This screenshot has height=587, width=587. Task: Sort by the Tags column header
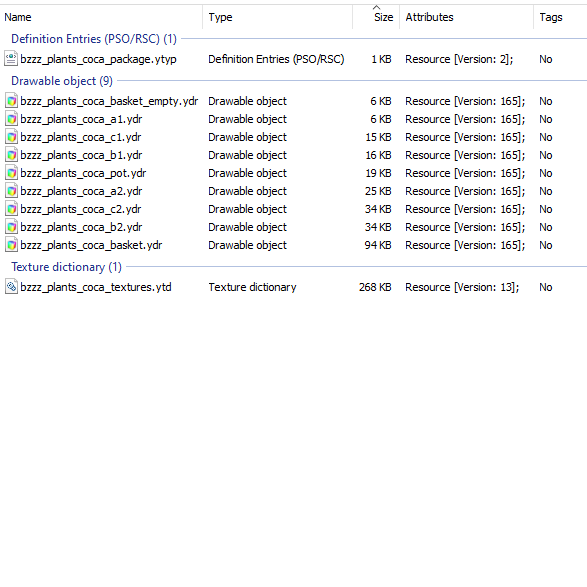[560, 17]
